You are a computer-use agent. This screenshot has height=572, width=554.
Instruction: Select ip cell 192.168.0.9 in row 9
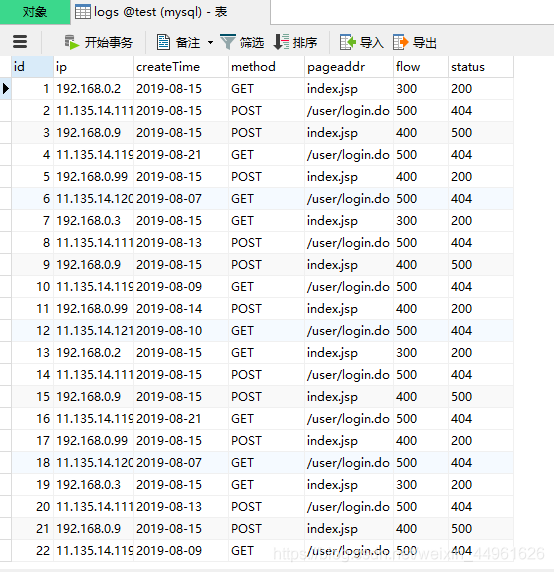pos(93,264)
